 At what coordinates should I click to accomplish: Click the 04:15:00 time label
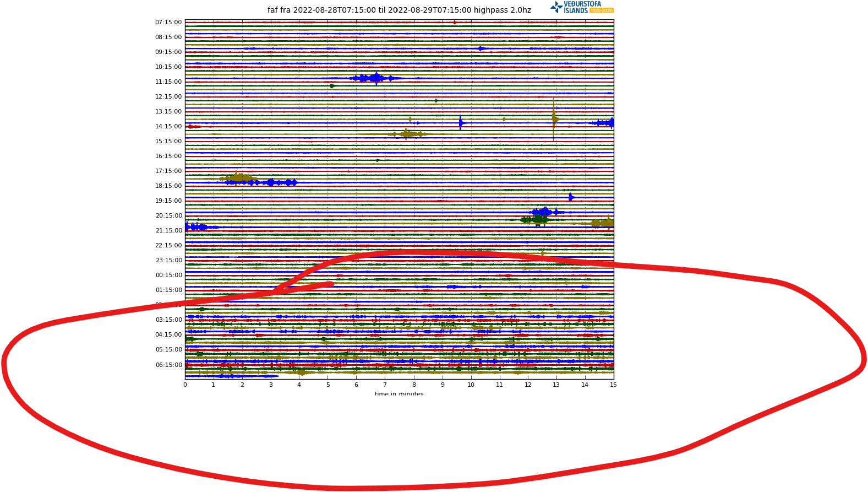coord(168,335)
